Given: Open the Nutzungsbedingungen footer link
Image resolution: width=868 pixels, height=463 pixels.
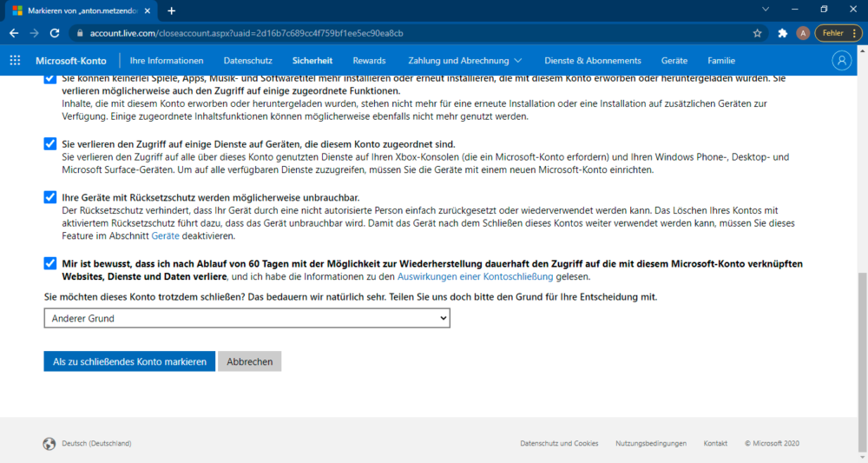Looking at the screenshot, I should point(651,444).
